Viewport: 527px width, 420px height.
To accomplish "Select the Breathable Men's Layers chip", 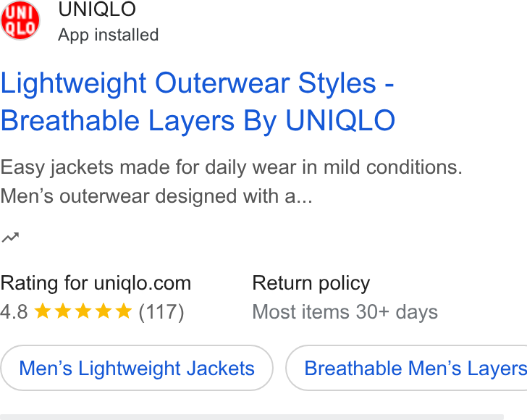I will [406, 368].
